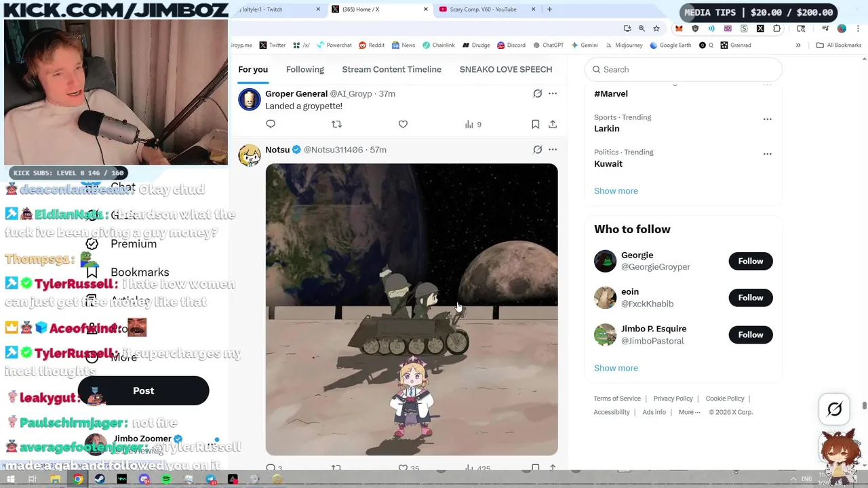Switch to the Following tab
Screen dimensions: 868x488
[x=305, y=69]
